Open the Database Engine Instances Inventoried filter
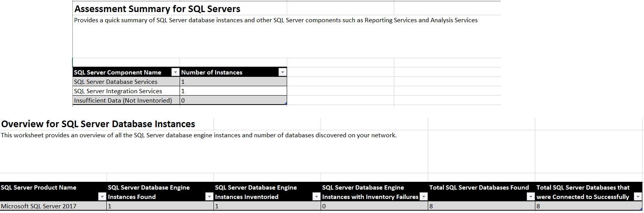 tap(316, 197)
